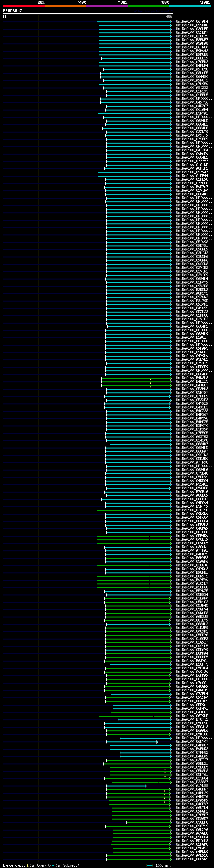Select hit UniRef100_B8BNF7
Screen dimensions: 214x868
click(x=192, y=40)
